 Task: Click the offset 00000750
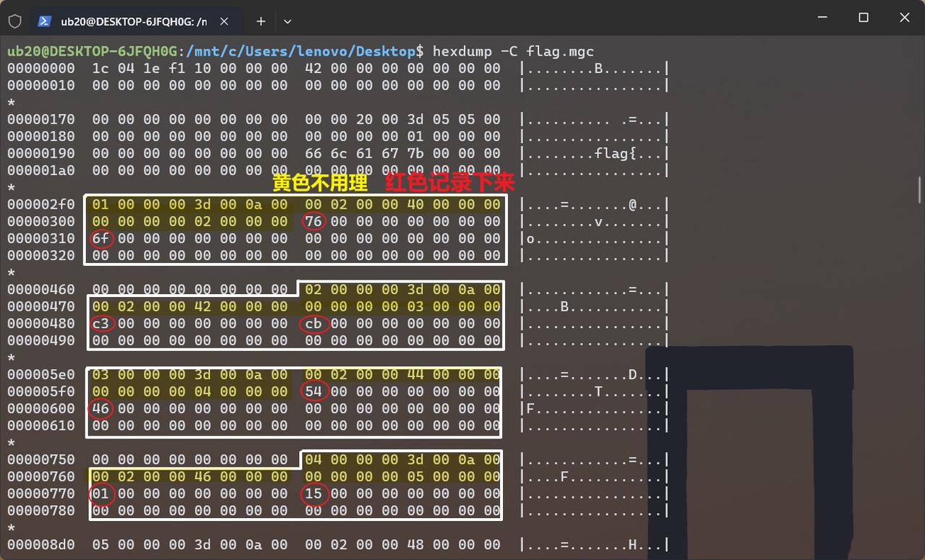41,460
